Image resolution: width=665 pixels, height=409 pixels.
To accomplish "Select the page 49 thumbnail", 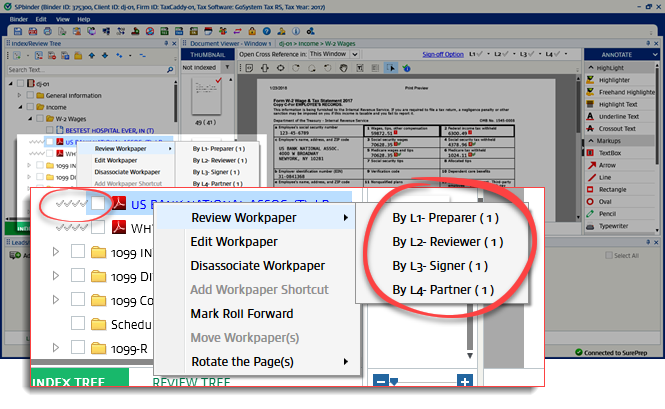I will point(206,97).
